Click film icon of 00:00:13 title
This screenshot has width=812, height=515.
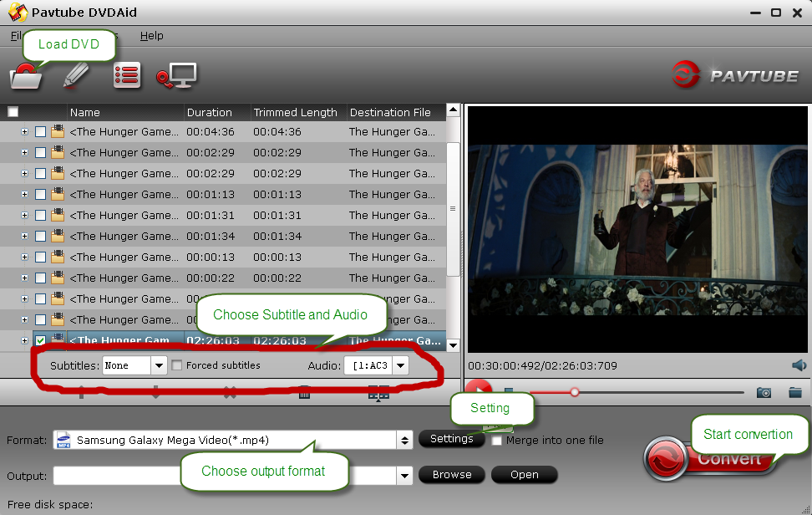pyautogui.click(x=58, y=257)
